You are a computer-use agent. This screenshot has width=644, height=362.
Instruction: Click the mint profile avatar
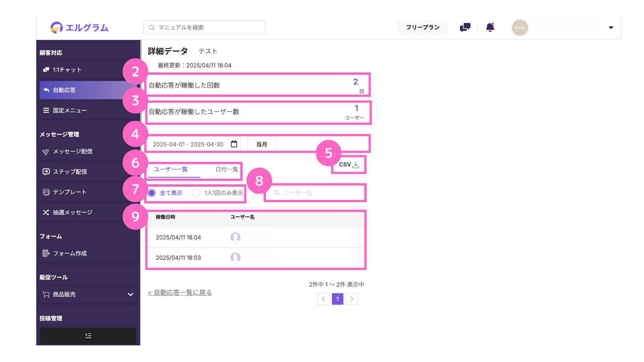520,27
